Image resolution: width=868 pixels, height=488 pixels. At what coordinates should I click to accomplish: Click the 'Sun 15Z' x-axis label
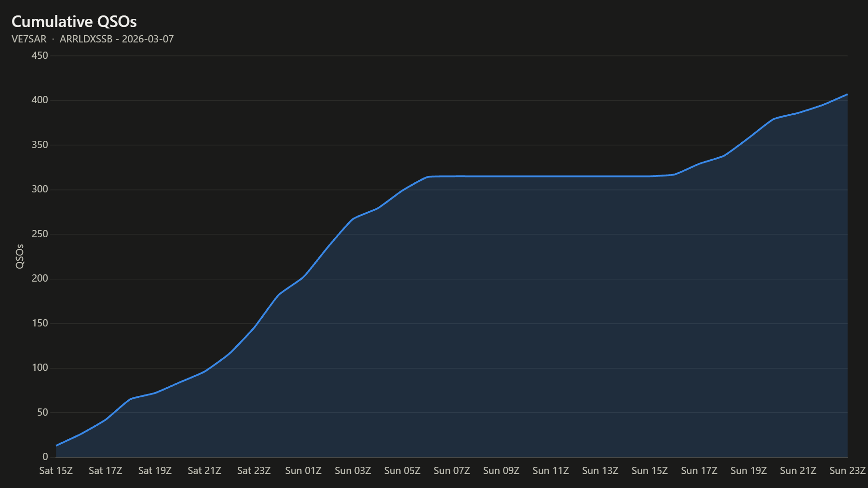tap(650, 471)
